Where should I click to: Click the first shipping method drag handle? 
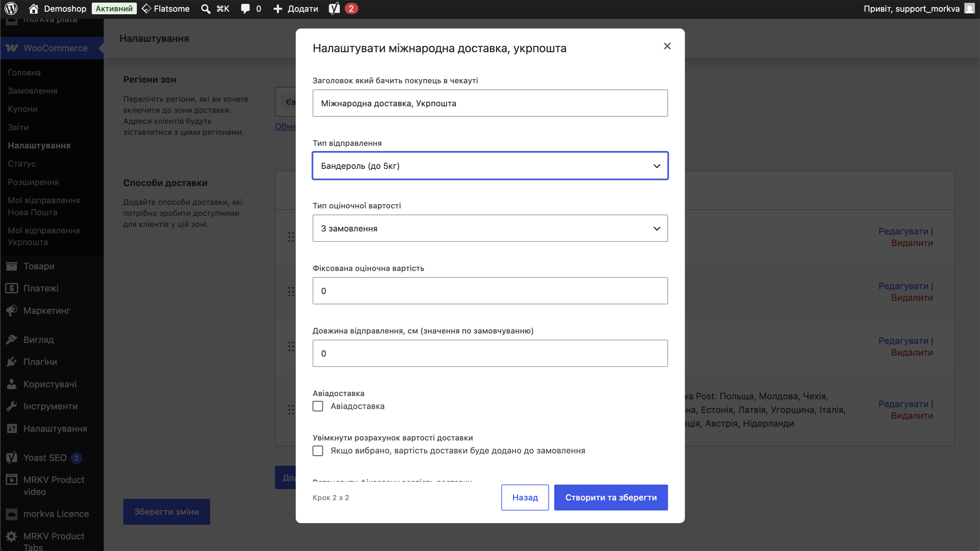[291, 237]
